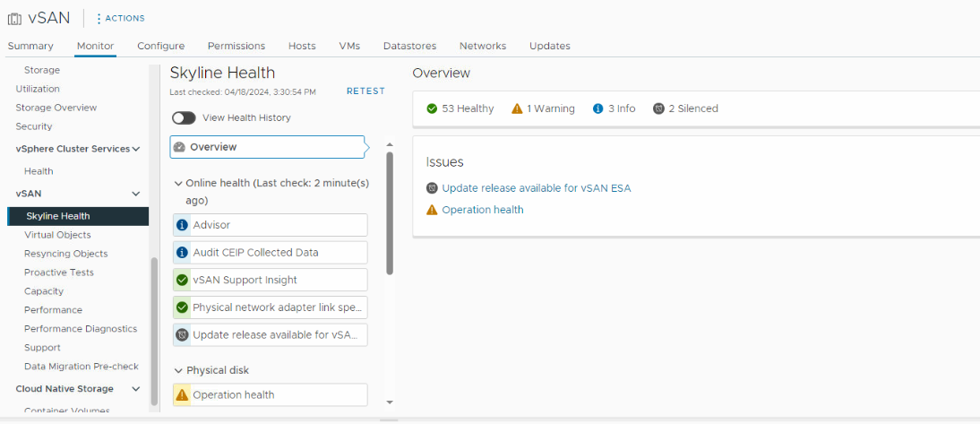Viewport: 980px width, 424px height.
Task: Collapse the Physical disk group
Action: pos(178,370)
